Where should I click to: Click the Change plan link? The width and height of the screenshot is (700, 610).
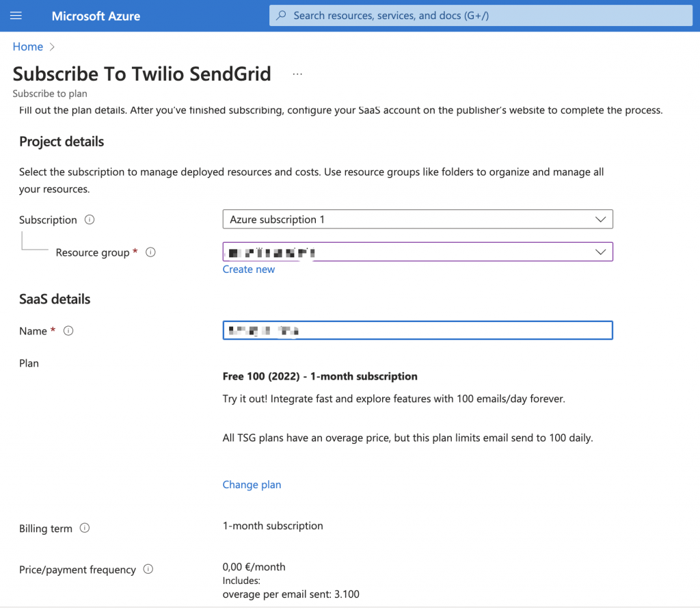252,485
